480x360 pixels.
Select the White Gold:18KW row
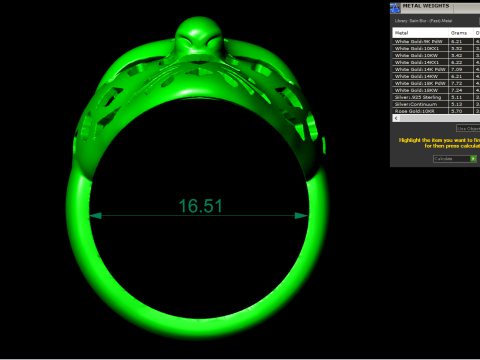(436, 90)
